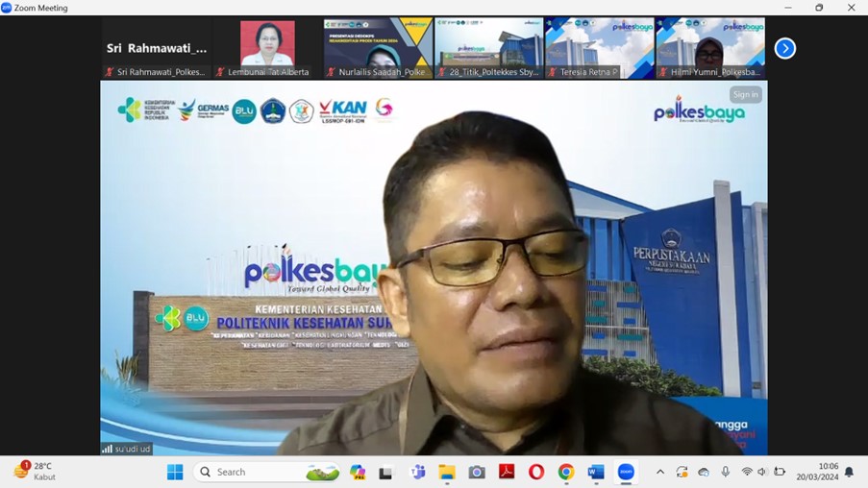The width and height of the screenshot is (868, 488).
Task: Open File Explorer from the taskbar
Action: 447,472
